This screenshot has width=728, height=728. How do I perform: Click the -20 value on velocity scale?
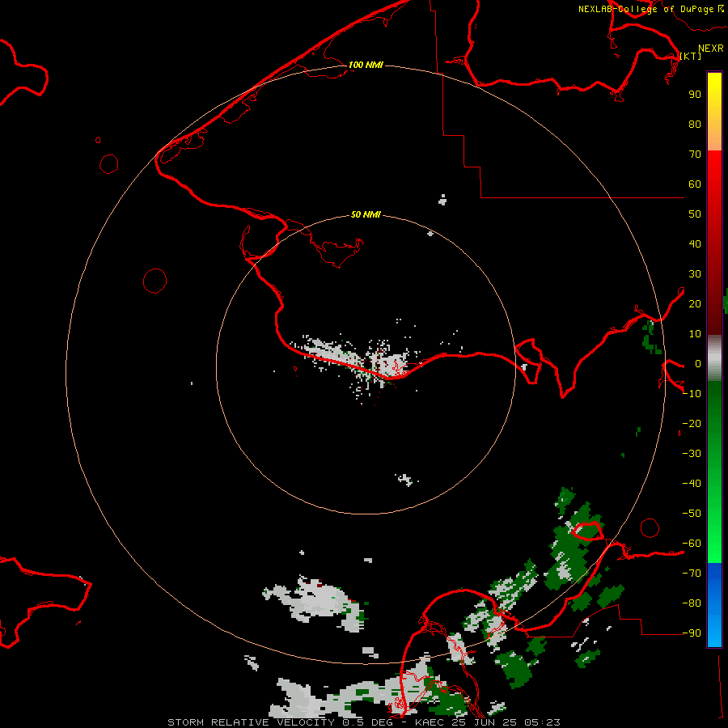(692, 423)
